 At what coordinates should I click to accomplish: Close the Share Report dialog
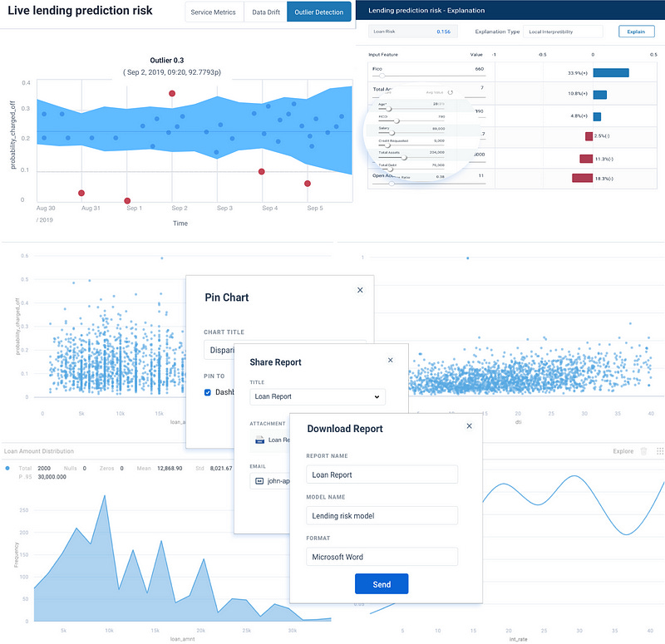point(391,360)
